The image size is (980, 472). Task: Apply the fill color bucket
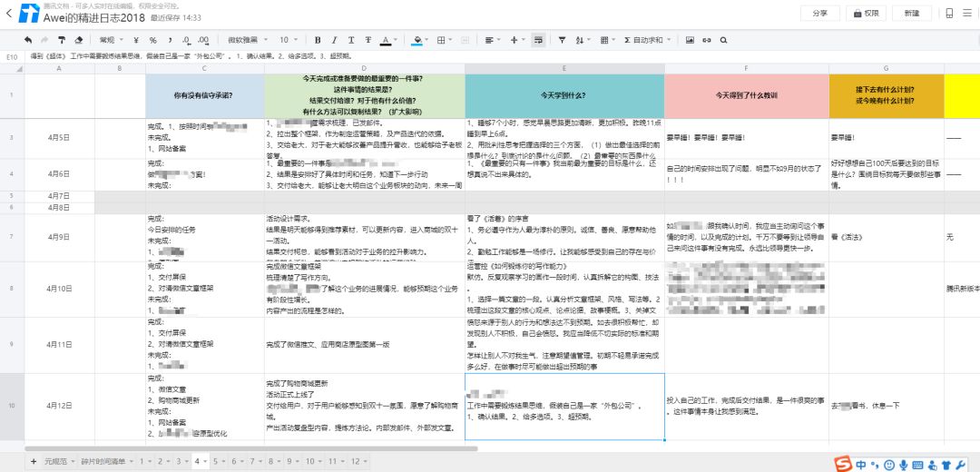coord(417,40)
